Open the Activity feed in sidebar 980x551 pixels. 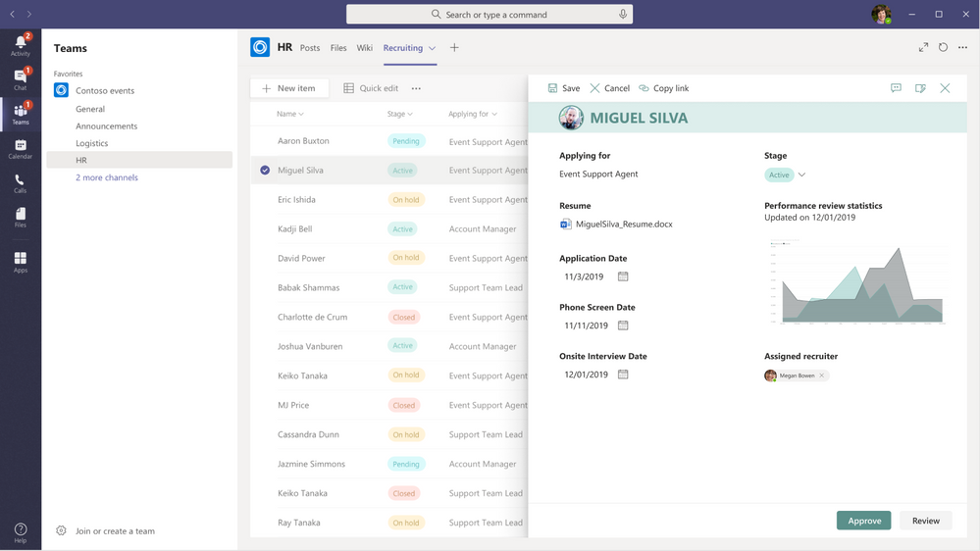(x=20, y=44)
